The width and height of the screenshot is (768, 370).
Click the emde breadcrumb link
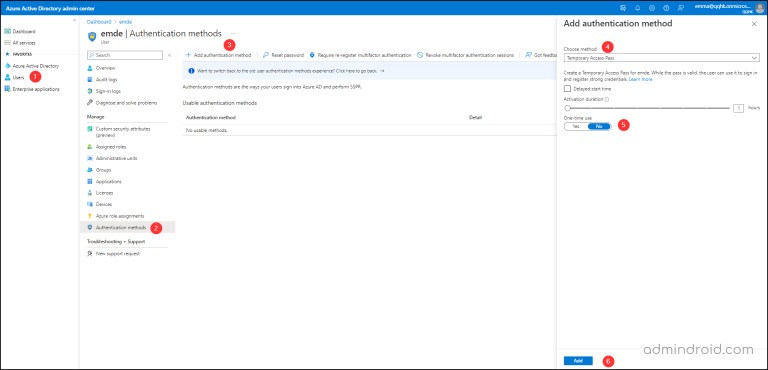tap(125, 22)
